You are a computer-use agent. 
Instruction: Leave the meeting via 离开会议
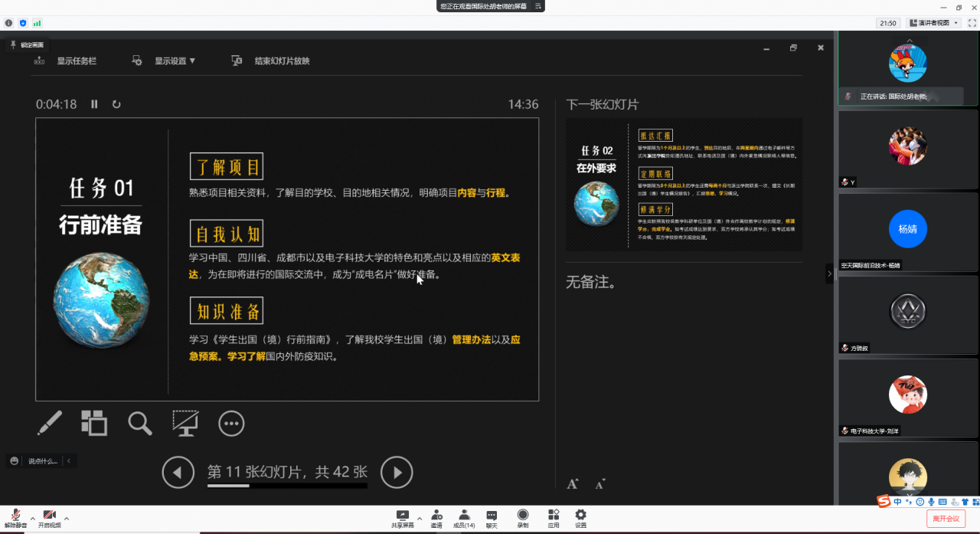(x=947, y=518)
